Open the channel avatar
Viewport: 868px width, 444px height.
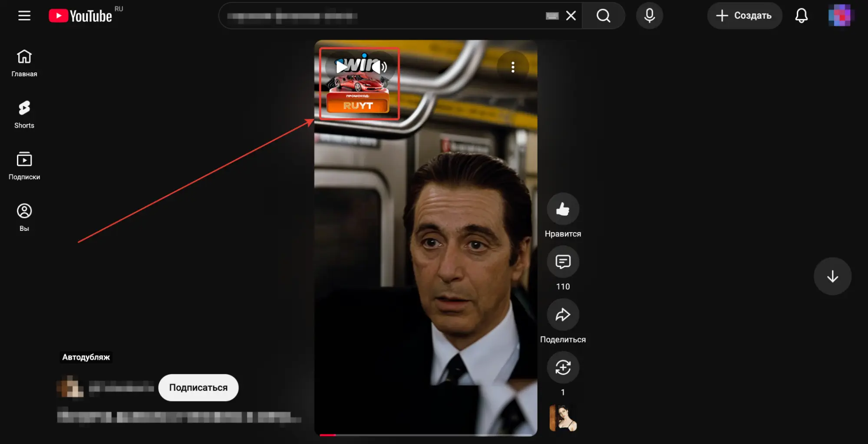pyautogui.click(x=70, y=387)
